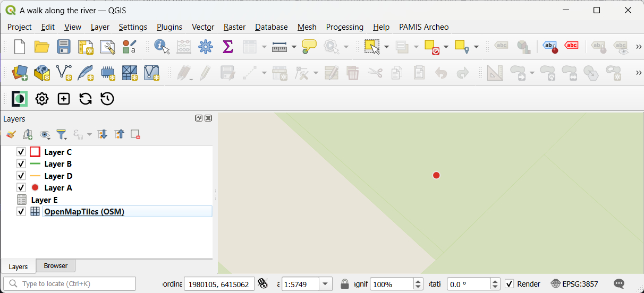644x293 pixels.
Task: Click the plugin's circular-arrows refresh icon
Action: [86, 99]
